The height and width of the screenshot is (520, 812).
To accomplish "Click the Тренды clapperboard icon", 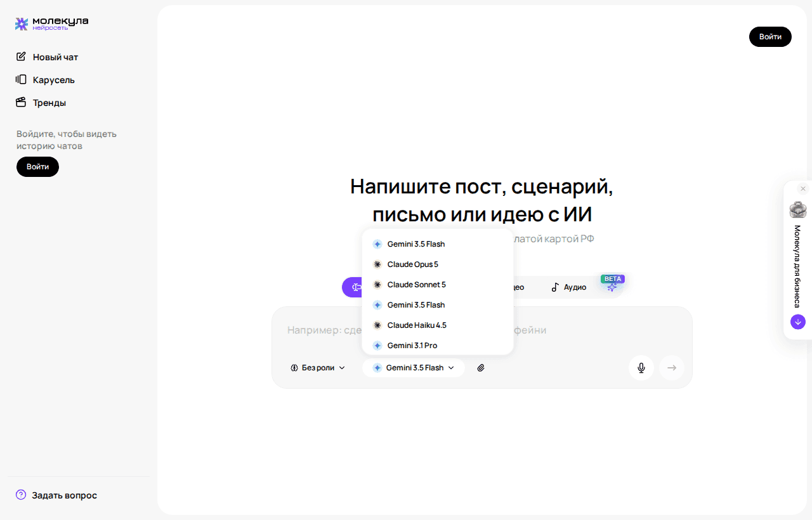I will (x=21, y=103).
